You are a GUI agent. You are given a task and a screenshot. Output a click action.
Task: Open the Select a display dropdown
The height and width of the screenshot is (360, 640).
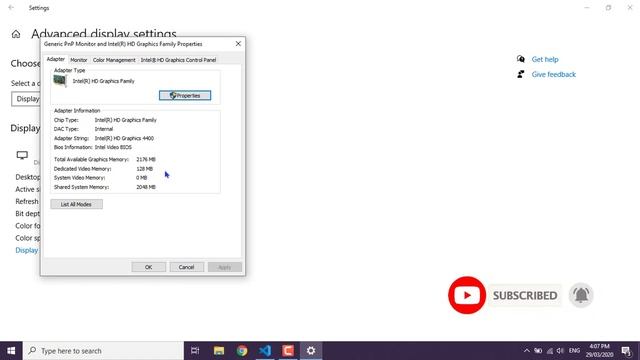point(26,99)
